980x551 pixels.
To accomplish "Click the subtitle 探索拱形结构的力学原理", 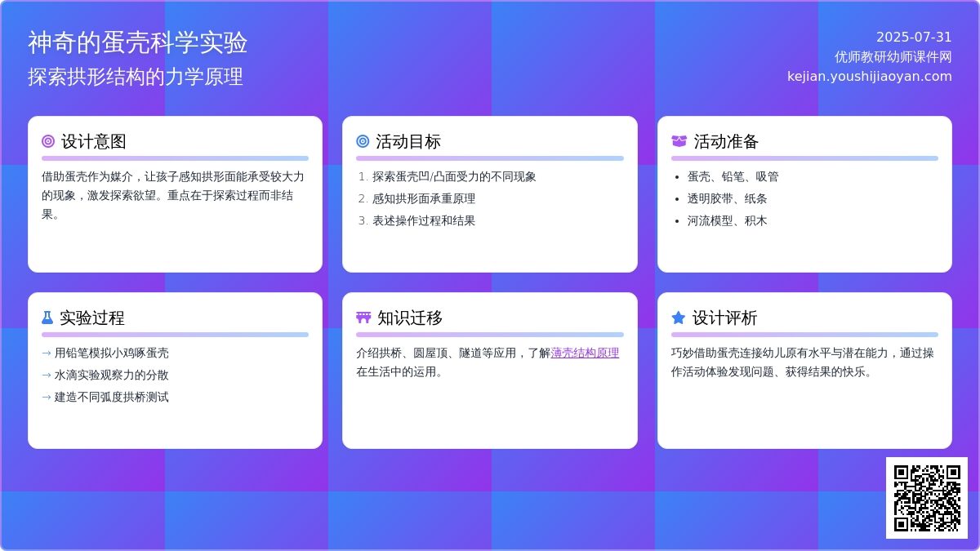I will (136, 77).
